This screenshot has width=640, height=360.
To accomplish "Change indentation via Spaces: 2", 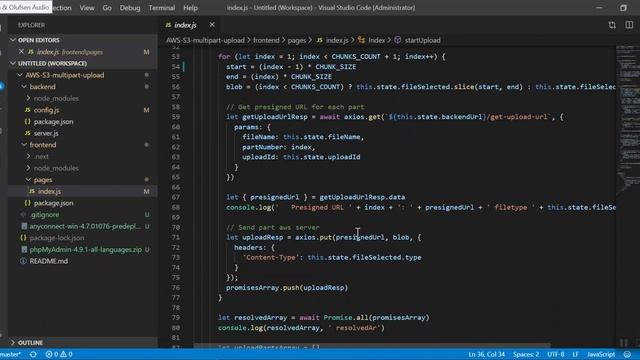I will click(x=526, y=354).
